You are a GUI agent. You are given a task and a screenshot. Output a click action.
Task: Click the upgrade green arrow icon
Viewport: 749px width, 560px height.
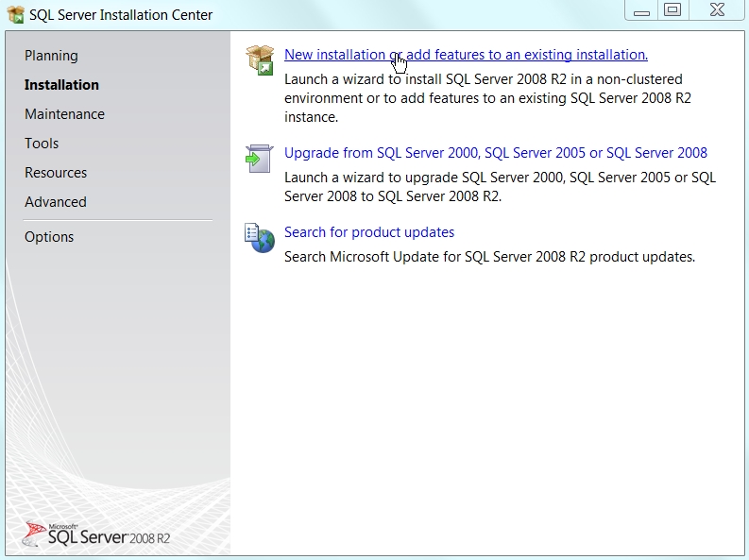coord(260,159)
